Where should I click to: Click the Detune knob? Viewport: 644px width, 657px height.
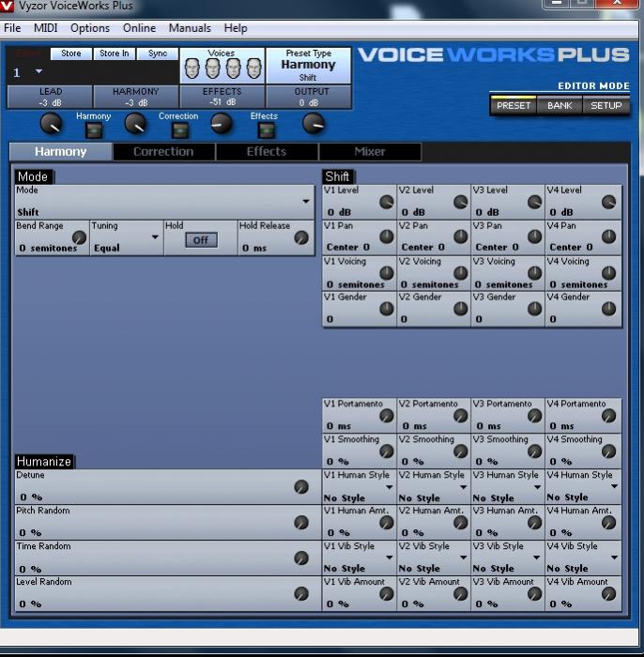click(301, 487)
